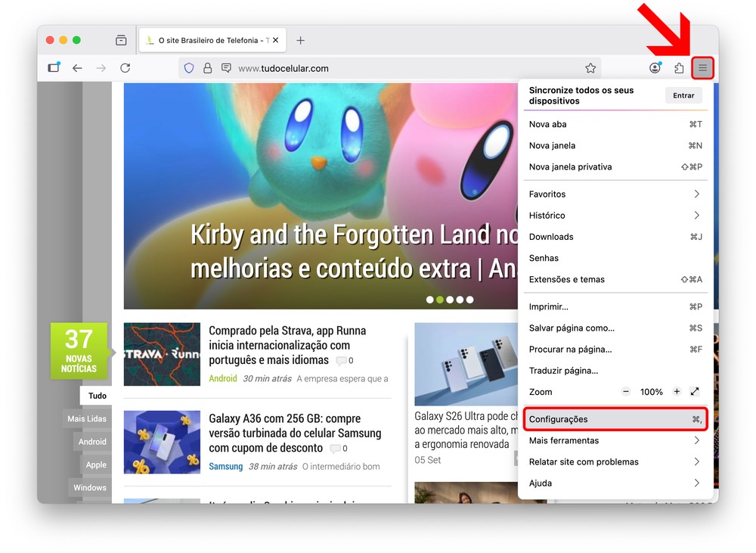Zoom out using the minus button
Image resolution: width=756 pixels, height=553 pixels.
coord(626,392)
